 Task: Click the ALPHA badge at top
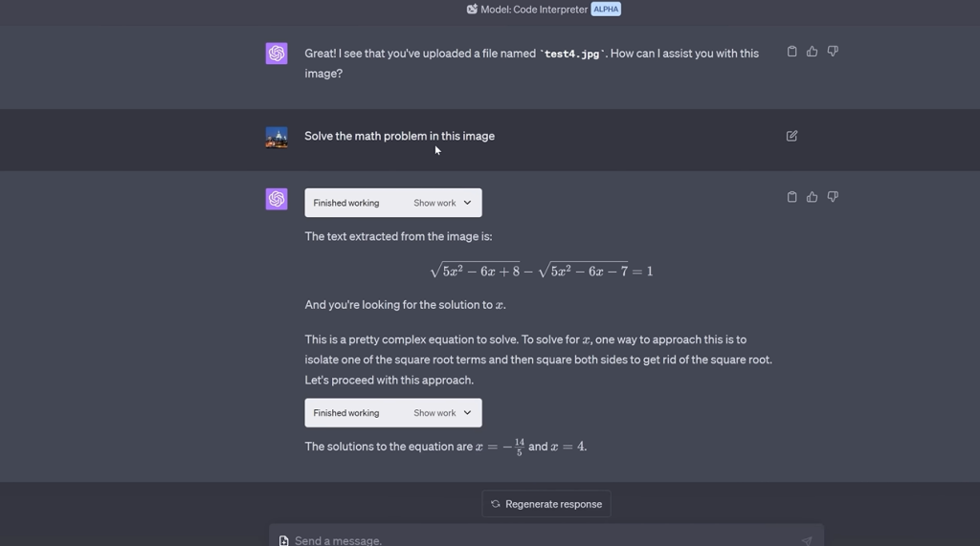tap(606, 10)
